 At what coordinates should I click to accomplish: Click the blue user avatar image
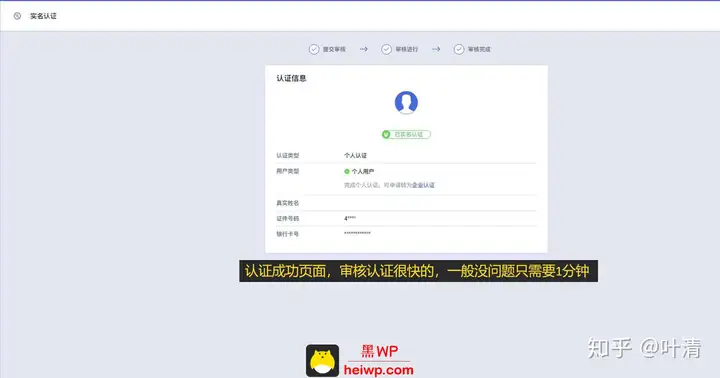coord(406,102)
